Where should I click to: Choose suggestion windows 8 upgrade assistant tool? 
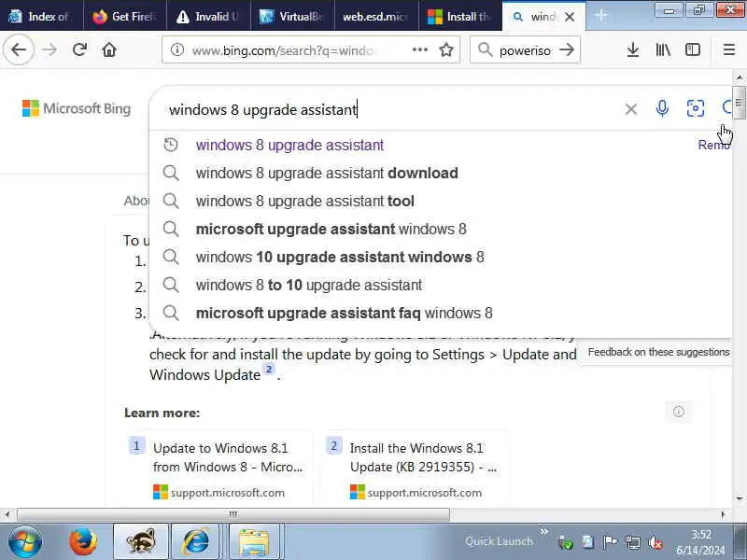pos(305,201)
